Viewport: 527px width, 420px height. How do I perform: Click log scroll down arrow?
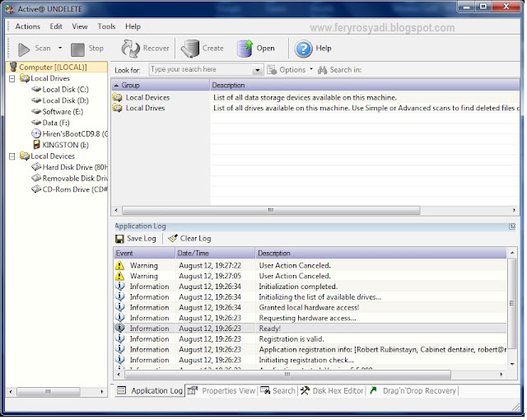point(512,364)
